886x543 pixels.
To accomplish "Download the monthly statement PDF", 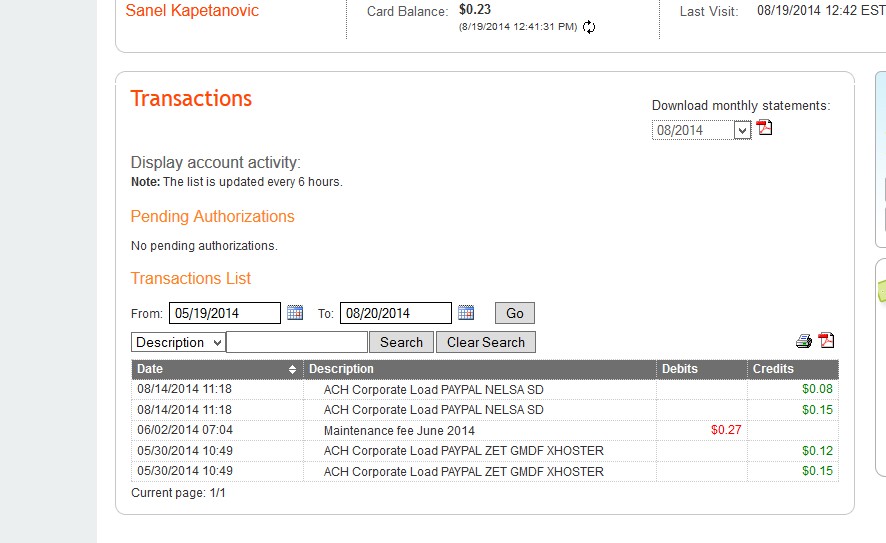I will [x=765, y=128].
